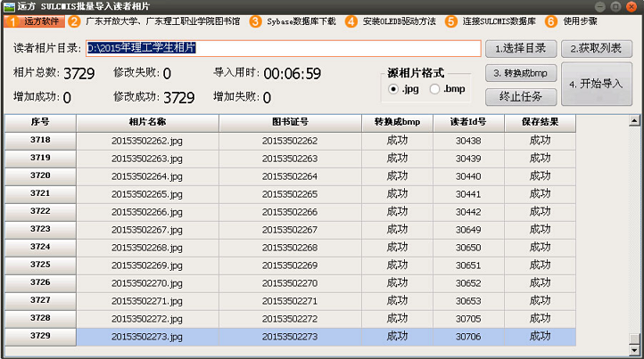The height and width of the screenshot is (359, 644).
Task: Click 读者Id号 cell 30649
Action: click(x=468, y=230)
